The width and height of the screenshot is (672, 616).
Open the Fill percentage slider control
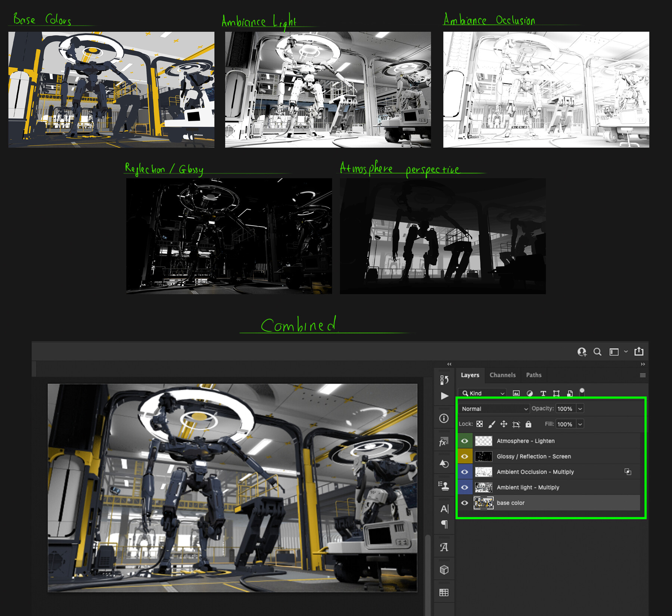click(580, 424)
